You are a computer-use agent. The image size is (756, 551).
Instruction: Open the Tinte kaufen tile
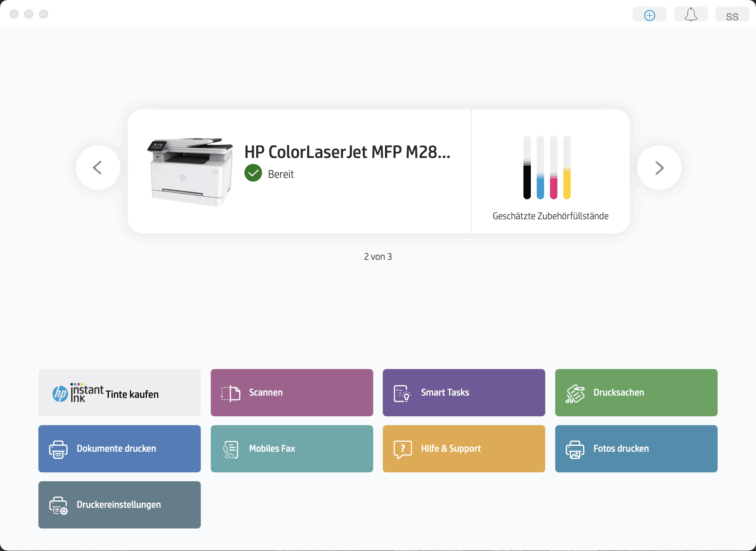click(x=120, y=393)
